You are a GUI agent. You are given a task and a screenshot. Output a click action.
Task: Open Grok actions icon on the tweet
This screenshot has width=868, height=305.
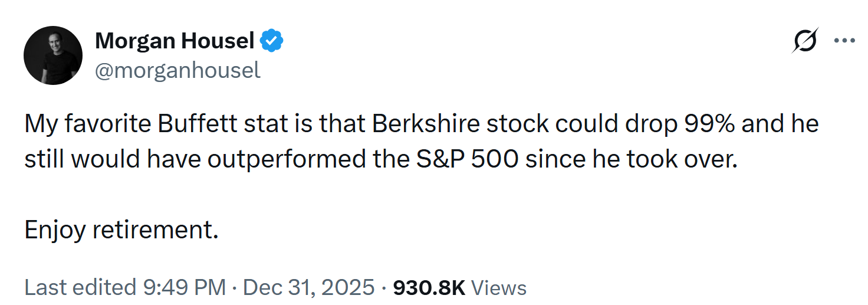805,41
